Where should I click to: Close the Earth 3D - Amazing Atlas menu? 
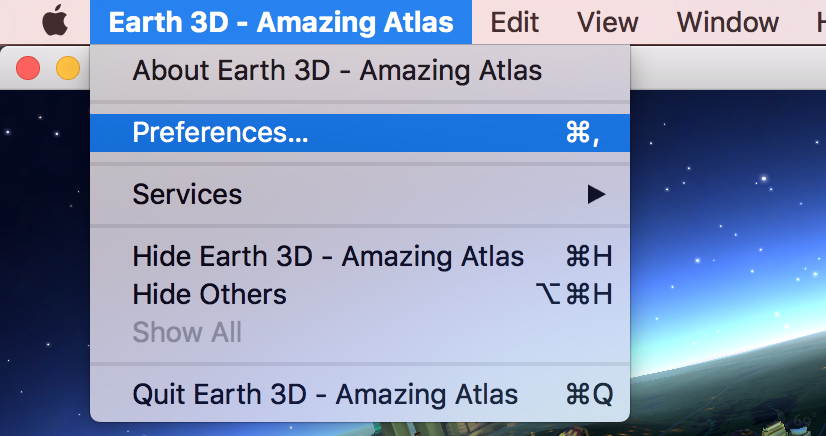click(x=280, y=22)
